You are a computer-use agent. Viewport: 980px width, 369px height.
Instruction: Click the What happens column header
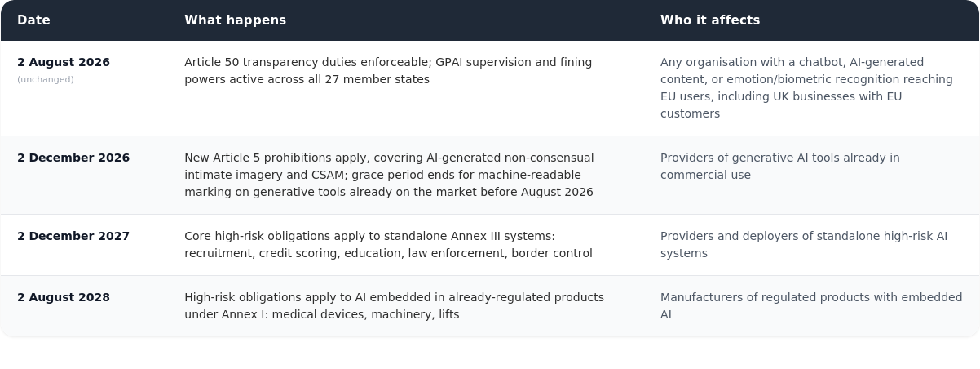coord(235,20)
